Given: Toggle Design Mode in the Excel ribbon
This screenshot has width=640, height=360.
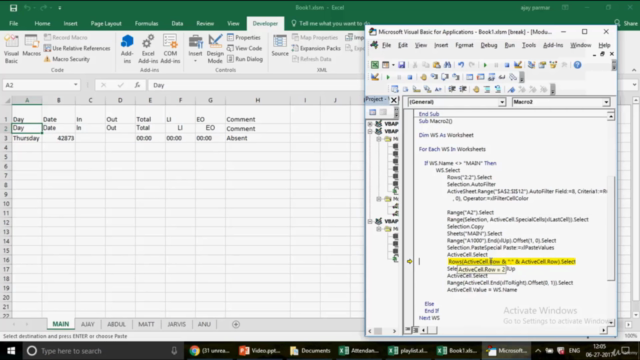Looking at the screenshot, I should point(215,49).
